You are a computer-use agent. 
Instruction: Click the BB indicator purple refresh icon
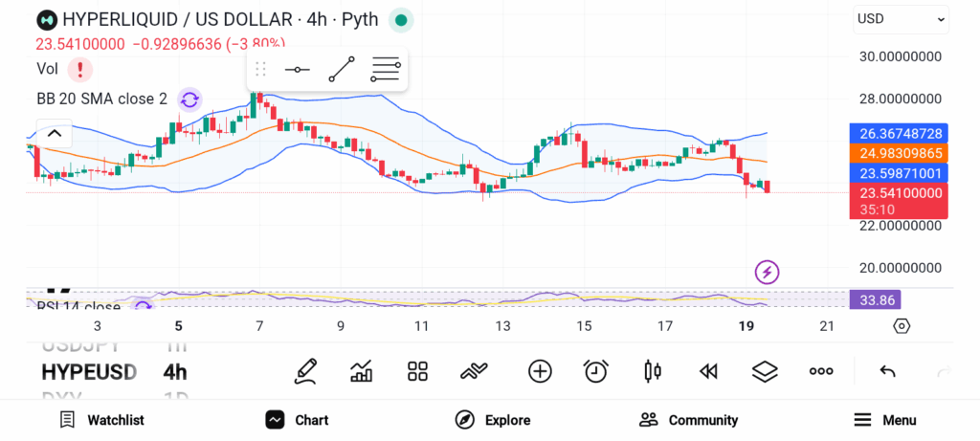click(x=190, y=99)
